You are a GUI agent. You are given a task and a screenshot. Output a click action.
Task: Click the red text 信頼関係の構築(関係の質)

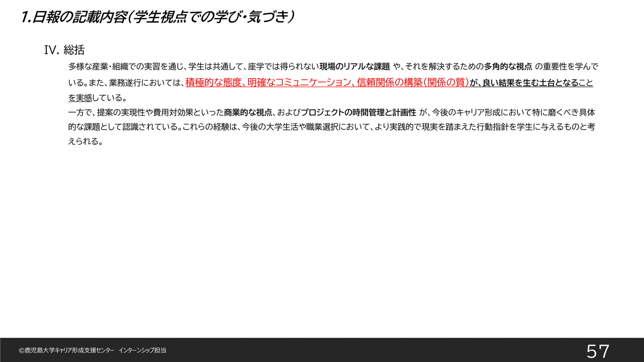[413, 83]
